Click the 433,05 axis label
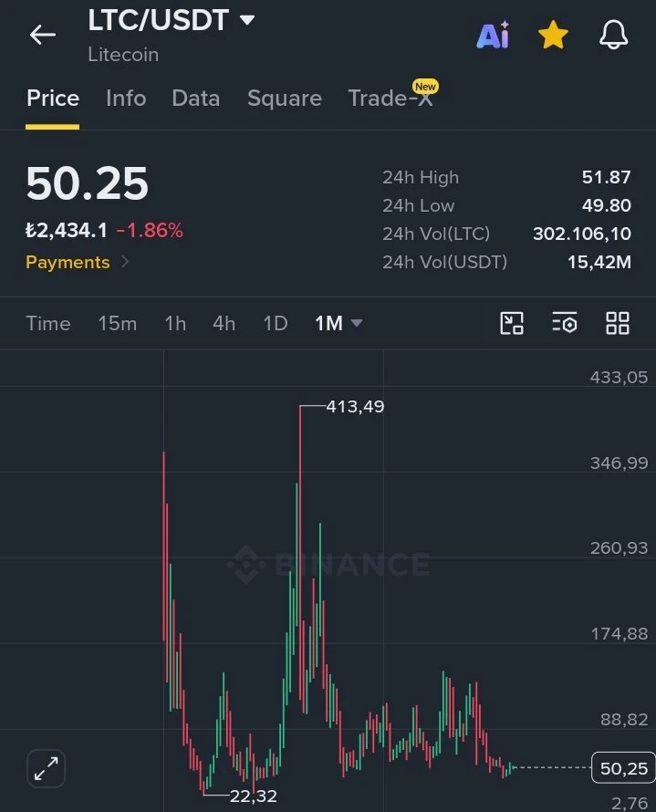This screenshot has width=656, height=812. coord(620,377)
